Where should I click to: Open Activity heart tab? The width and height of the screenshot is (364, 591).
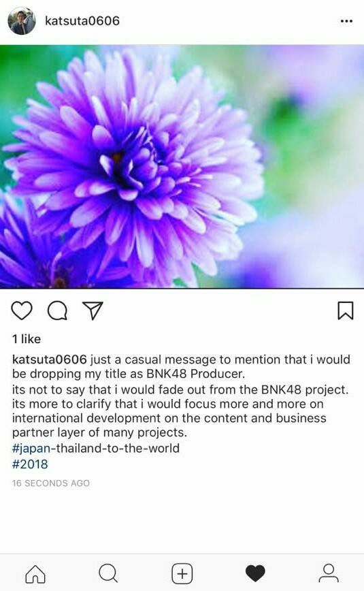[x=255, y=573]
